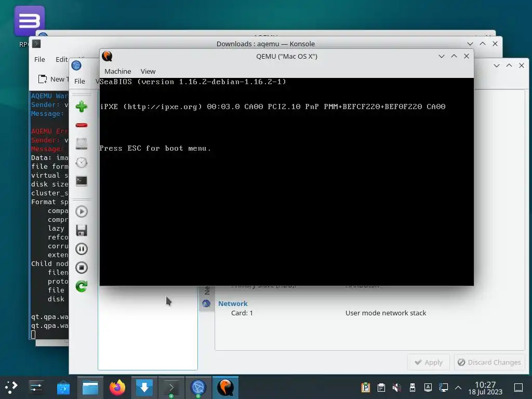The height and width of the screenshot is (399, 532).
Task: Click the green plus Add VM icon in AQEMU
Action: point(82,107)
